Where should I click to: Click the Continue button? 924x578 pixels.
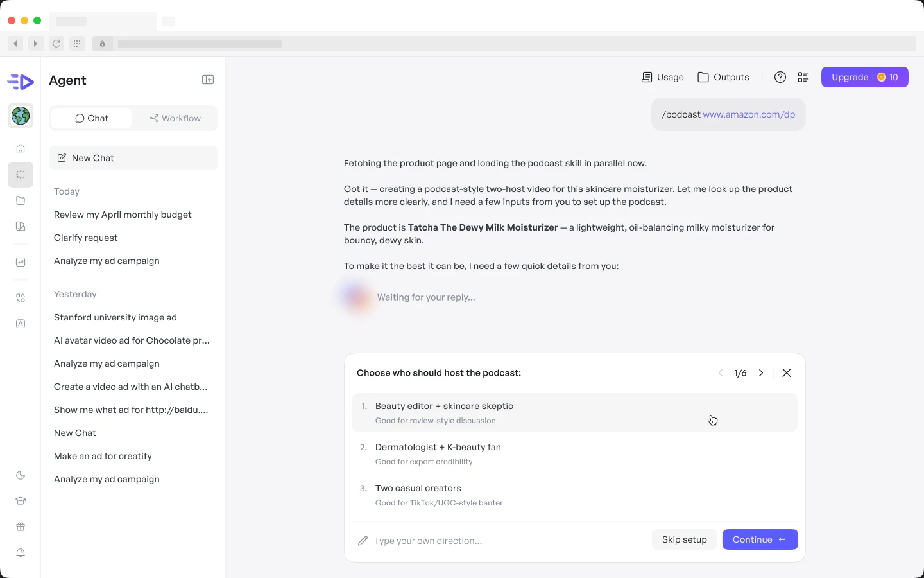click(x=760, y=539)
